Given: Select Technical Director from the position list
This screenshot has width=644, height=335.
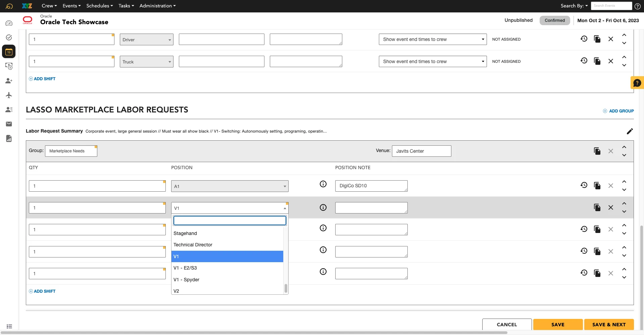Looking at the screenshot, I should (228, 245).
